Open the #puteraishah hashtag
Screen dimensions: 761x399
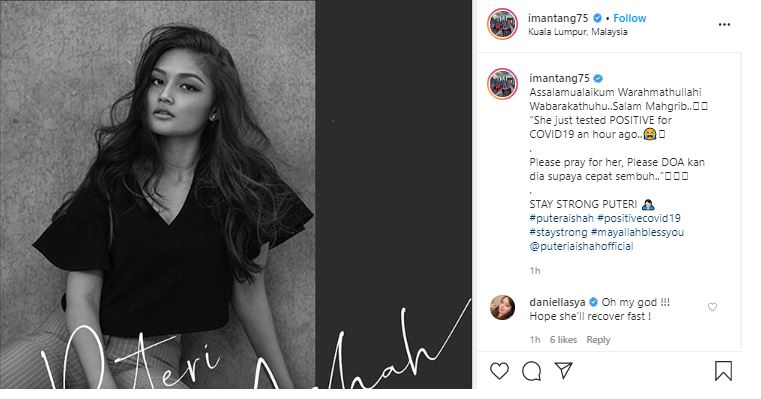click(562, 218)
